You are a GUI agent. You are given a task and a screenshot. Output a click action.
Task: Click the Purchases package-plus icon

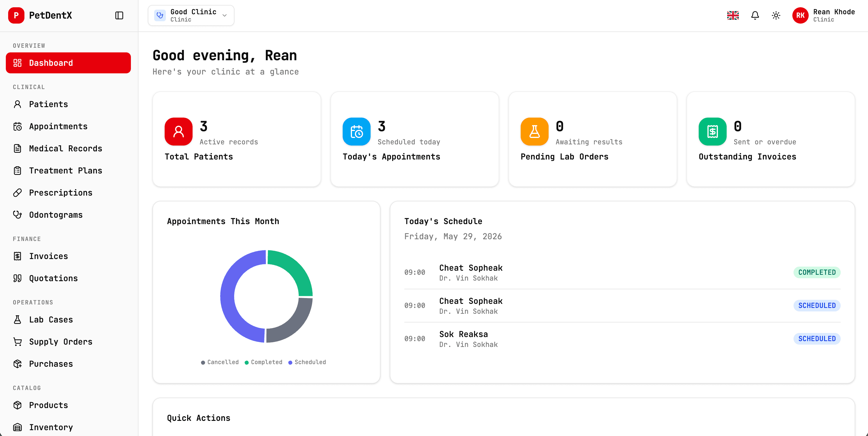click(17, 364)
